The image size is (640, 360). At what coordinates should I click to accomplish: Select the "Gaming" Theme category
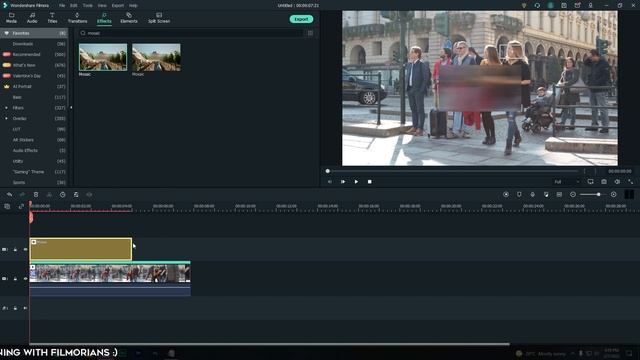point(34,172)
